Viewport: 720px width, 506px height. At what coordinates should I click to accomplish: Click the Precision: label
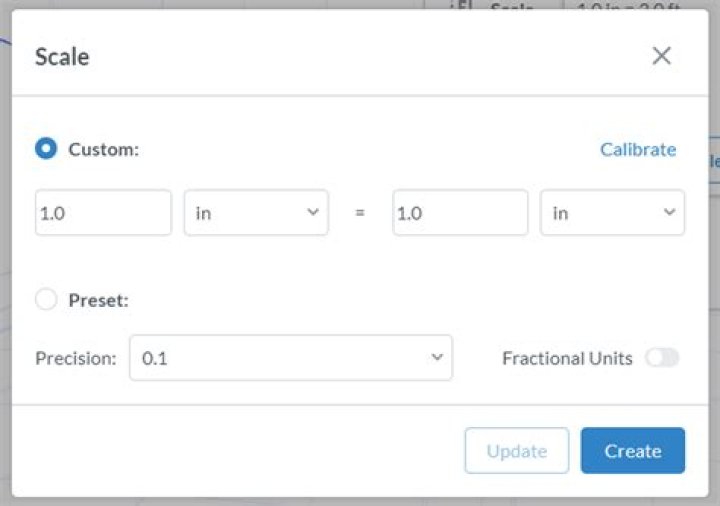[x=76, y=358]
